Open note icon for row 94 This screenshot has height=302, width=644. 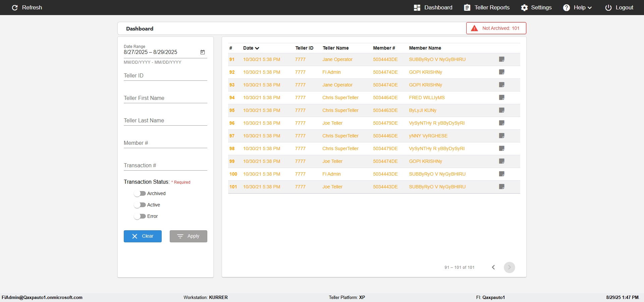(x=502, y=98)
